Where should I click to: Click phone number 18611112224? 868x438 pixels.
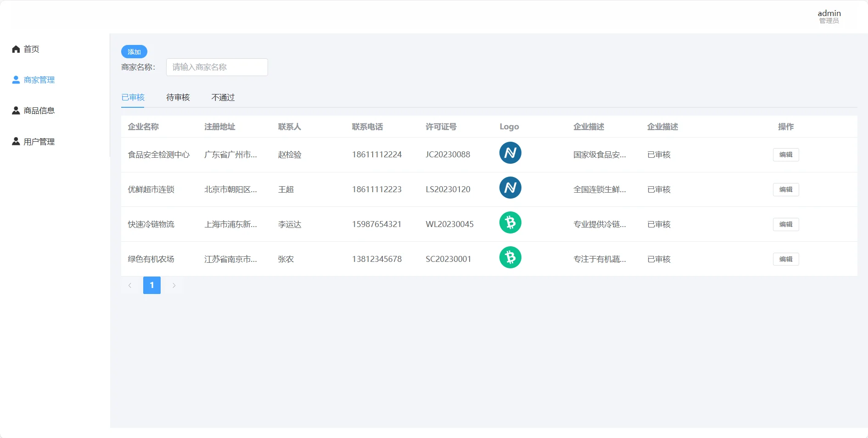(x=377, y=155)
